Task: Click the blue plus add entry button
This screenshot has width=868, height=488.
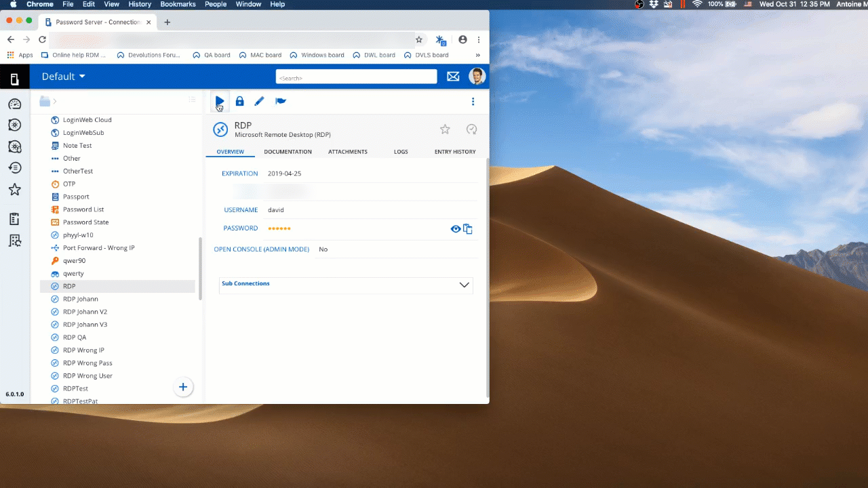Action: [183, 387]
